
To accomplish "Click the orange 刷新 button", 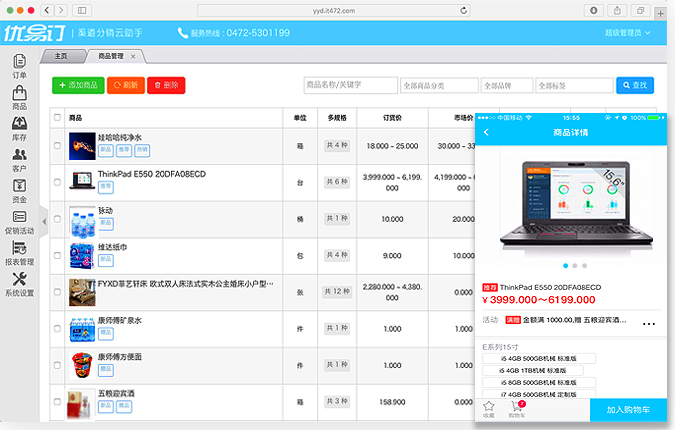I will tap(126, 85).
